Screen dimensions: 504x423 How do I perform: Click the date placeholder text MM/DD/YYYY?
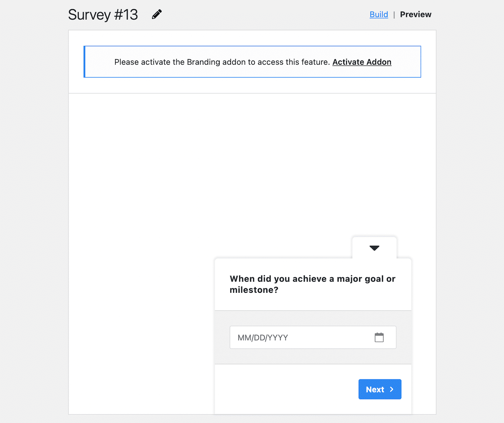262,337
